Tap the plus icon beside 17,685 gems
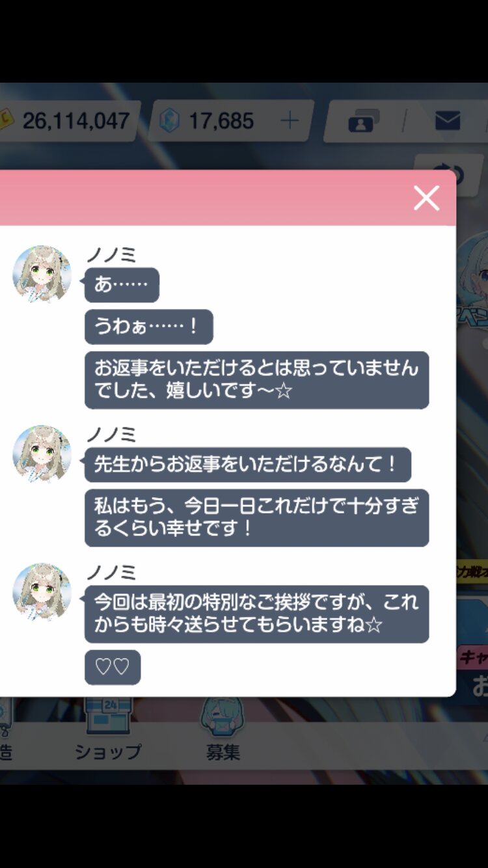The width and height of the screenshot is (488, 868). coord(289,120)
